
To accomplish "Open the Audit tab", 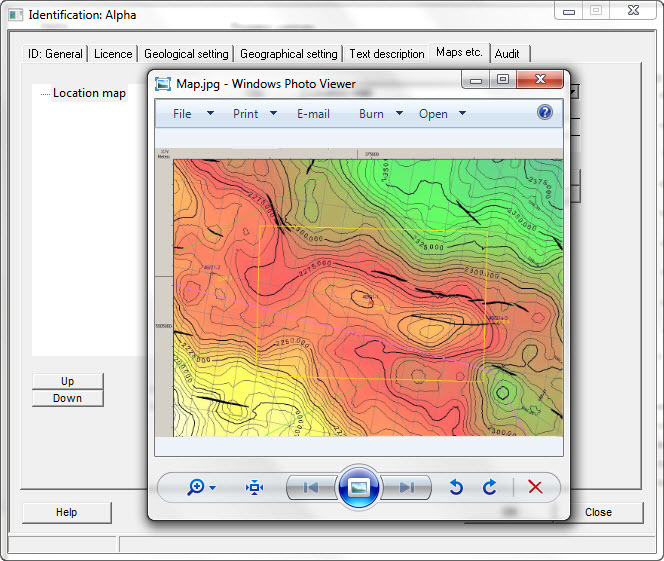I will pyautogui.click(x=506, y=54).
